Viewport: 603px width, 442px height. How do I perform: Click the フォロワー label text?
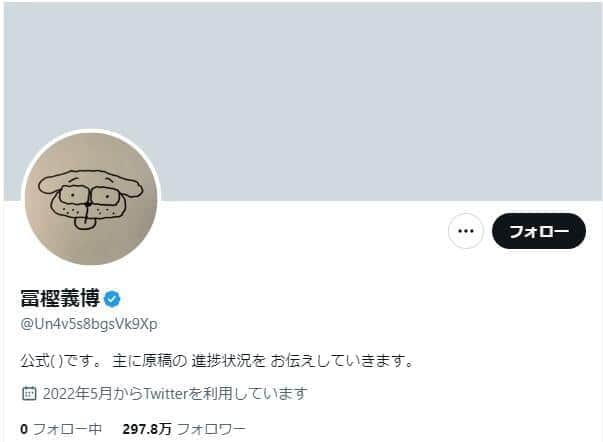211,429
